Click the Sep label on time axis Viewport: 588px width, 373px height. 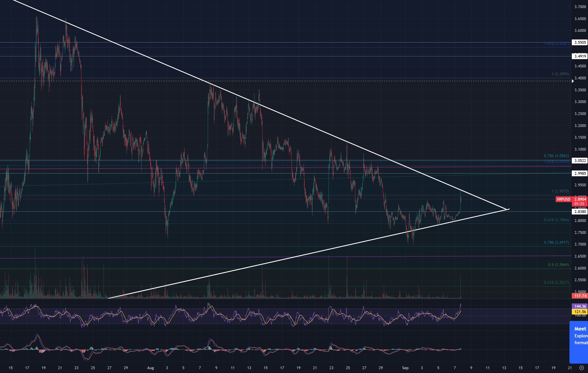coord(405,368)
